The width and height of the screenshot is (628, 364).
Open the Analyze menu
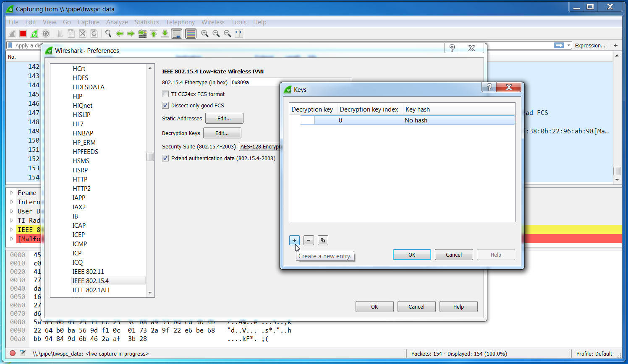point(117,22)
